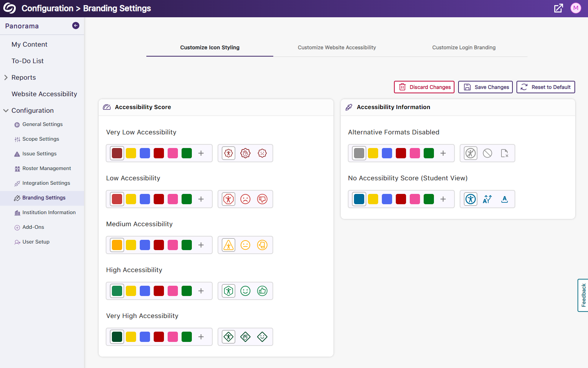Select thumbs-down icon for Low Accessibility
The height and width of the screenshot is (368, 588).
click(x=262, y=199)
